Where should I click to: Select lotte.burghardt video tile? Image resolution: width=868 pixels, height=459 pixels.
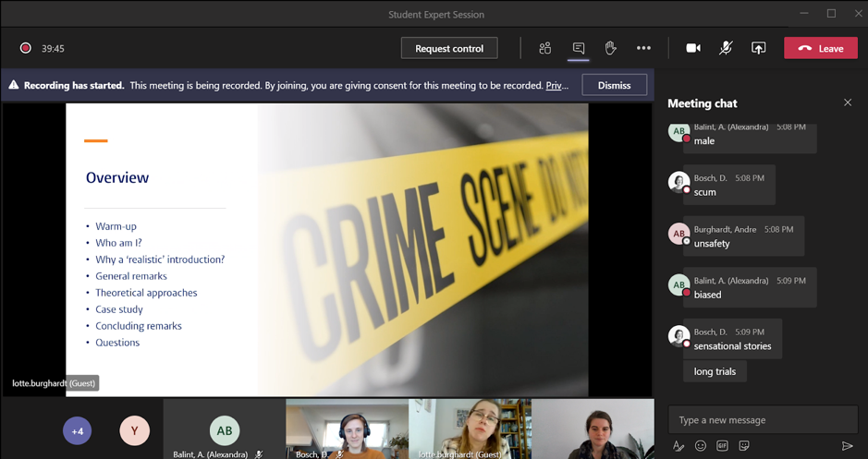(x=470, y=429)
